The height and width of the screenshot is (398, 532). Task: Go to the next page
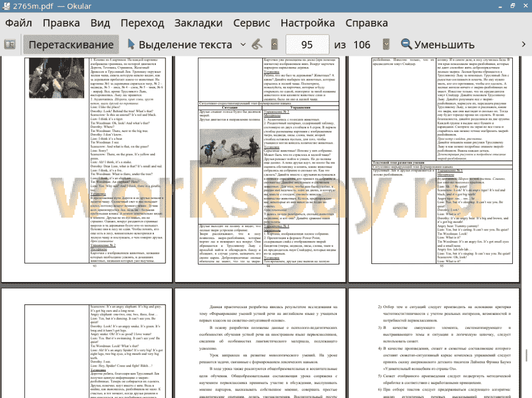[x=386, y=45]
